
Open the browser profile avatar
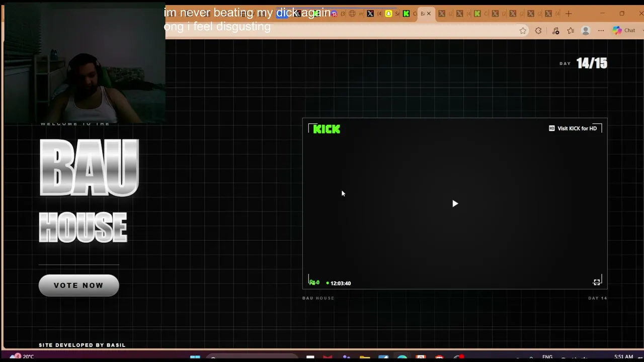(586, 31)
